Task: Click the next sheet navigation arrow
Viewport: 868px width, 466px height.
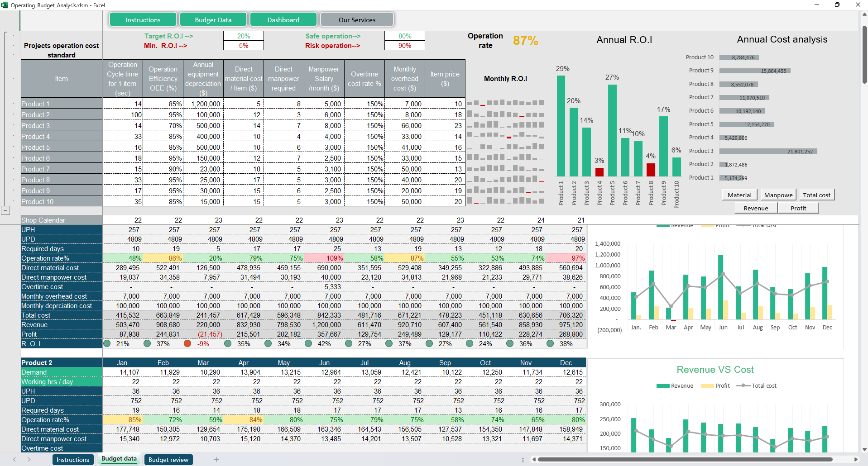Action: click(x=29, y=460)
